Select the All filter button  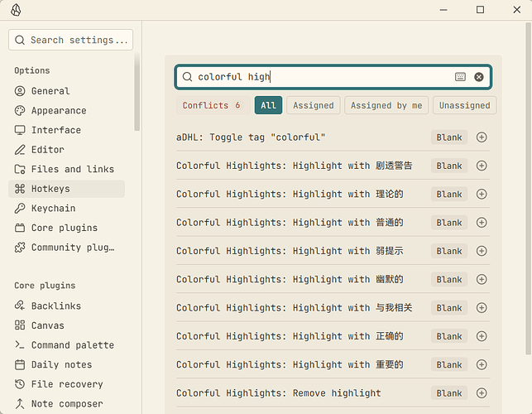click(x=268, y=105)
